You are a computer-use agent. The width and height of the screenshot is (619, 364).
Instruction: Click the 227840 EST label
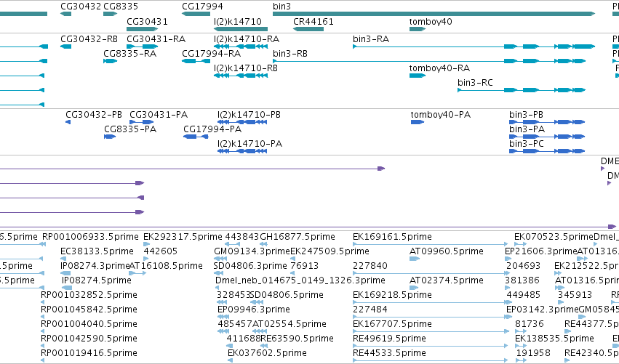pos(370,266)
